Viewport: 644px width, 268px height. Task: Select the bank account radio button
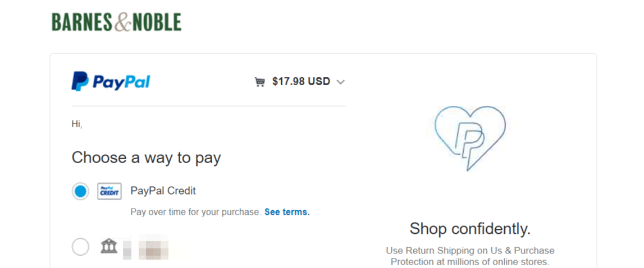[80, 247]
